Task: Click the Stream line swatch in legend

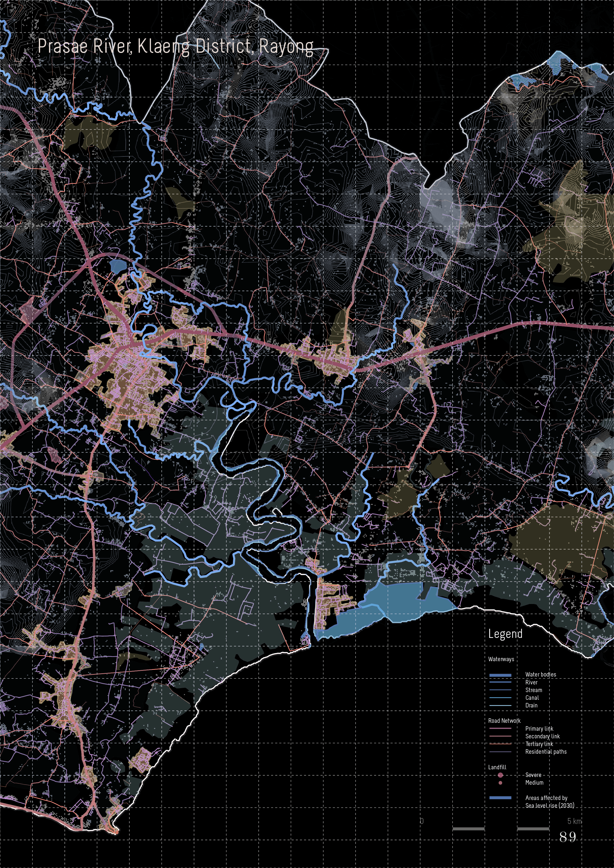Action: click(x=500, y=690)
